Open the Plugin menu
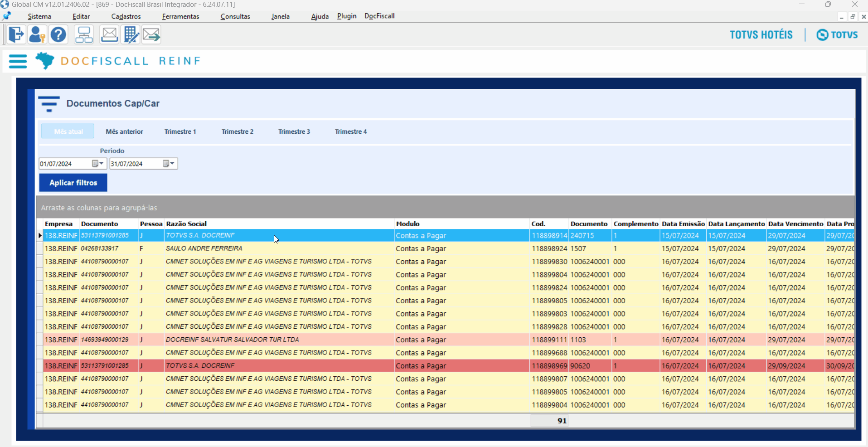 pos(347,16)
